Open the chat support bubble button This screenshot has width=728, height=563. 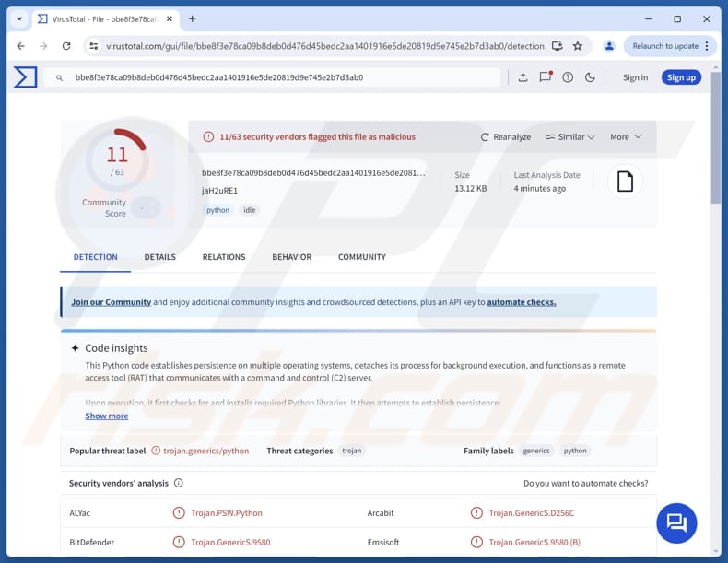click(676, 523)
